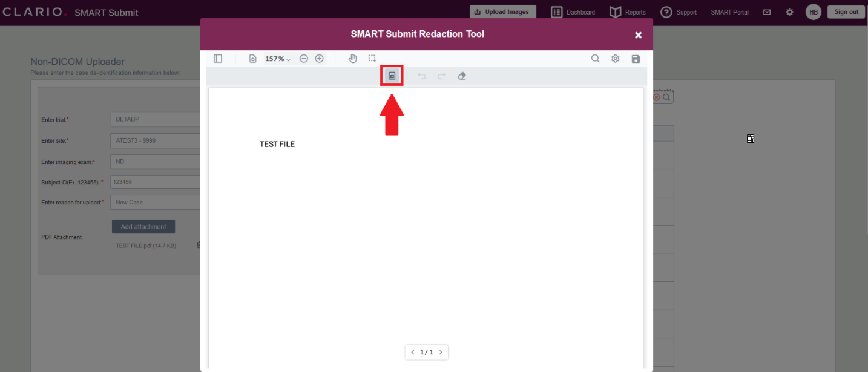
Task: Click the Add attachment button
Action: pos(143,226)
